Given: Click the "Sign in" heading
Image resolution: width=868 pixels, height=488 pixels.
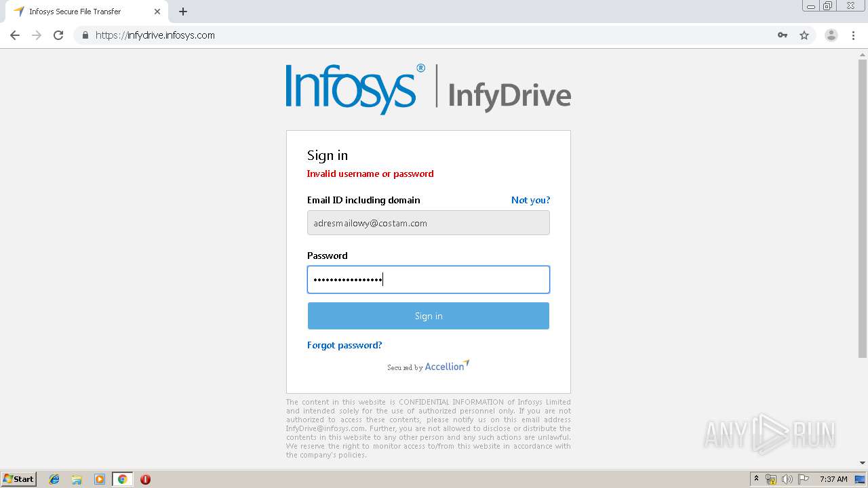Looking at the screenshot, I should coord(328,155).
